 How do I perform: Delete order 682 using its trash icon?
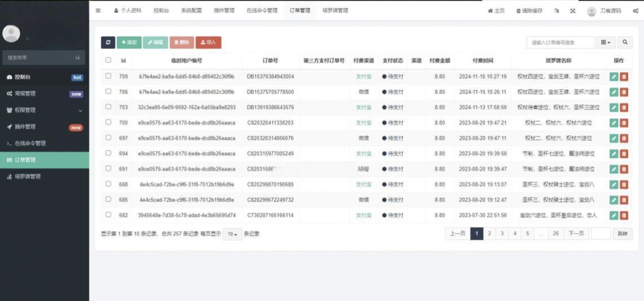624,215
